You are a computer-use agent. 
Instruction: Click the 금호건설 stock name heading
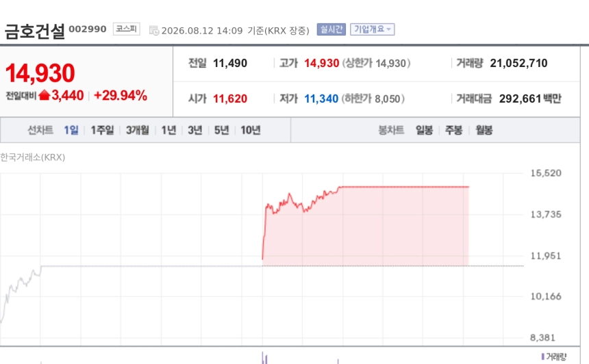click(34, 31)
